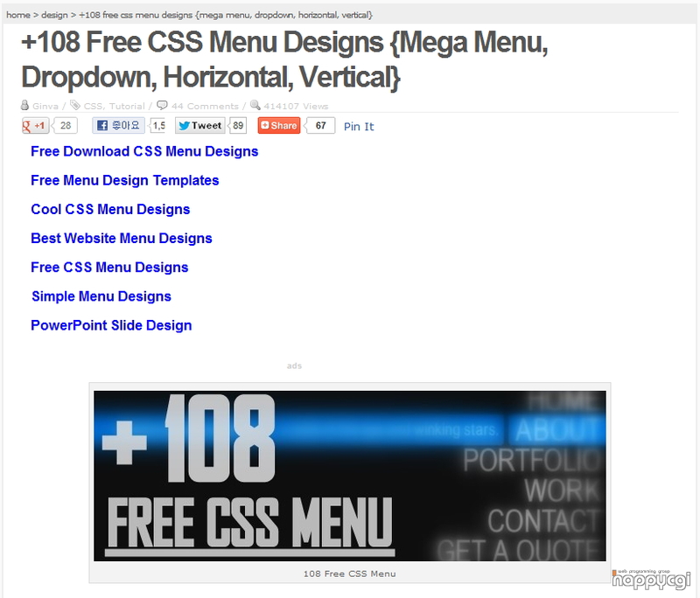Open Simple Menu Designs link
The image size is (700, 598).
(101, 296)
